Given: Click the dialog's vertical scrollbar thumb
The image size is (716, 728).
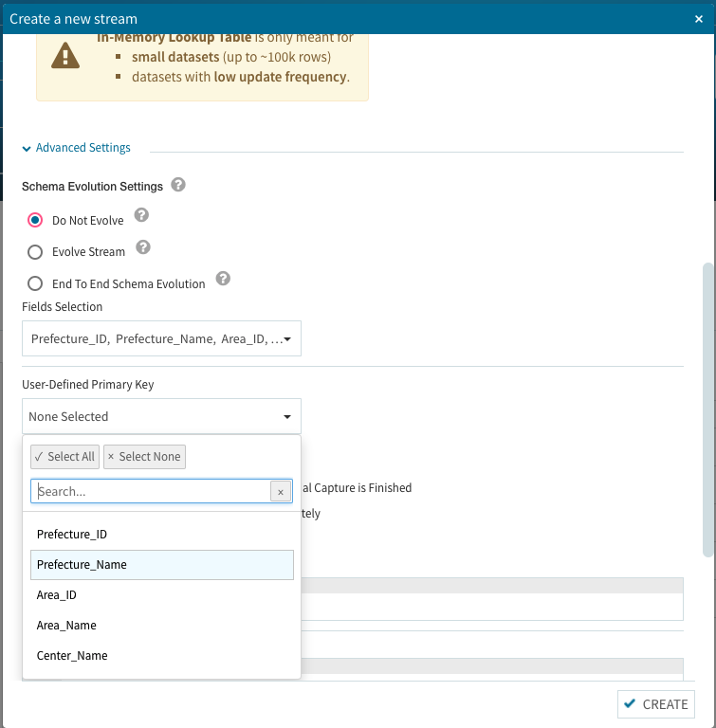Looking at the screenshot, I should coord(707,409).
